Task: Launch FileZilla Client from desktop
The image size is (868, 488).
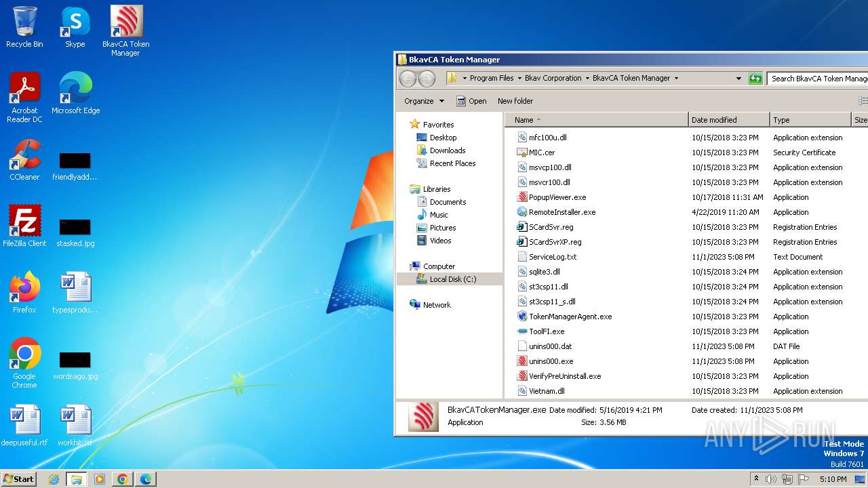Action: tap(24, 226)
